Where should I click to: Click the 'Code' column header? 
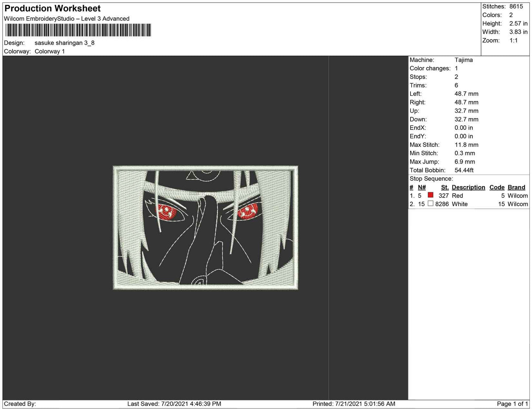[497, 187]
